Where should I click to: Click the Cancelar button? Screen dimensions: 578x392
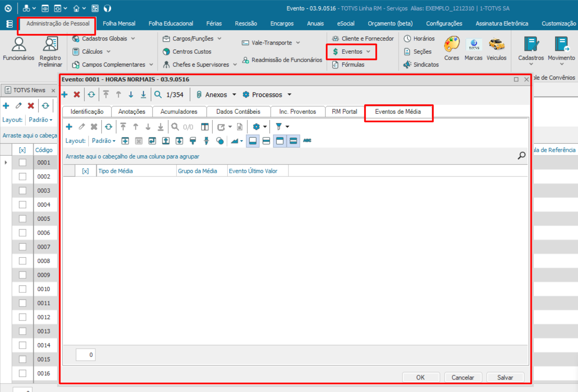[463, 377]
